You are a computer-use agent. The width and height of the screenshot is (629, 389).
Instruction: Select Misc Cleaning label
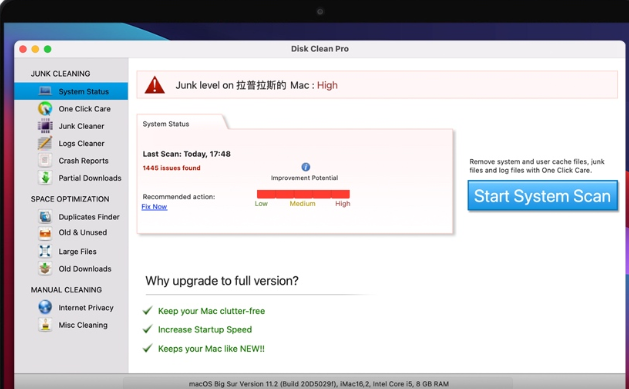[x=83, y=325]
